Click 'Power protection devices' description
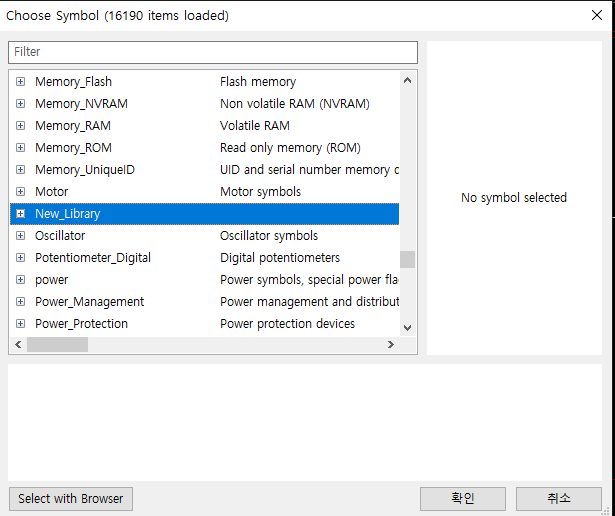 [x=287, y=323]
